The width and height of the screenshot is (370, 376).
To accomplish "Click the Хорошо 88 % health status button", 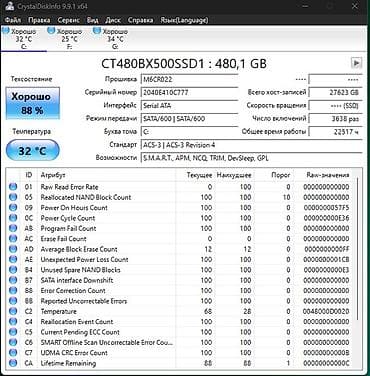I will (33, 103).
